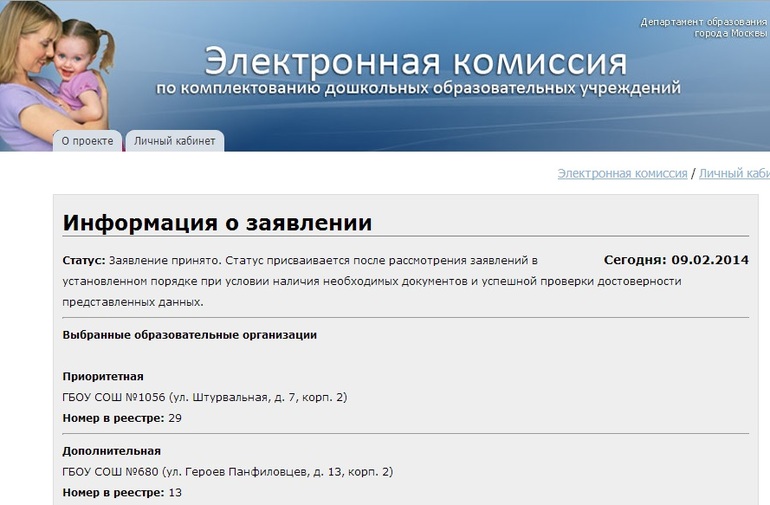Click the mother and child banner photo
This screenshot has width=770, height=505.
tap(56, 74)
